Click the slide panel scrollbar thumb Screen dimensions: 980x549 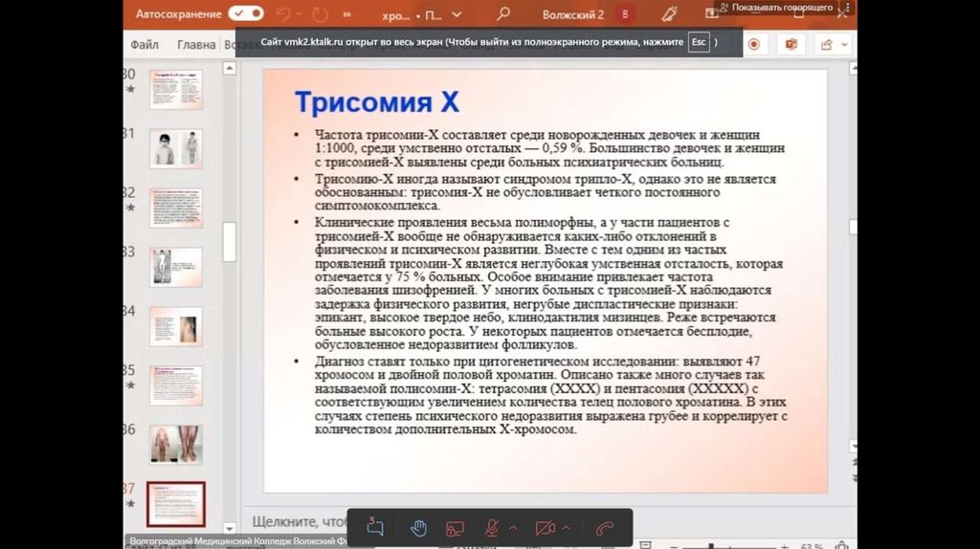click(x=230, y=242)
